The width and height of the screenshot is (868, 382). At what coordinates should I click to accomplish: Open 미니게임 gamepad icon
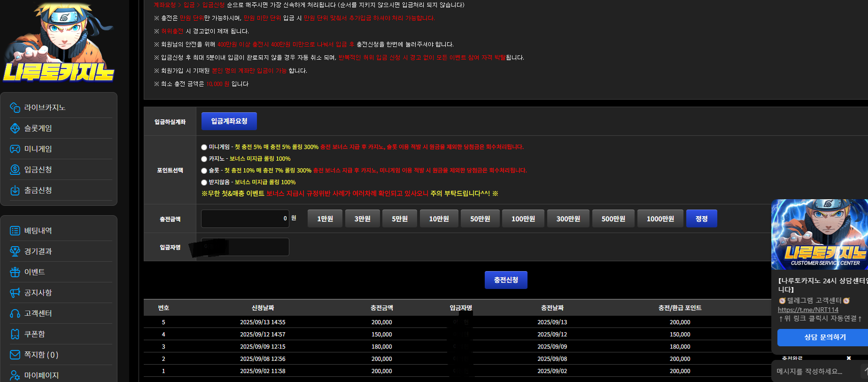[15, 149]
